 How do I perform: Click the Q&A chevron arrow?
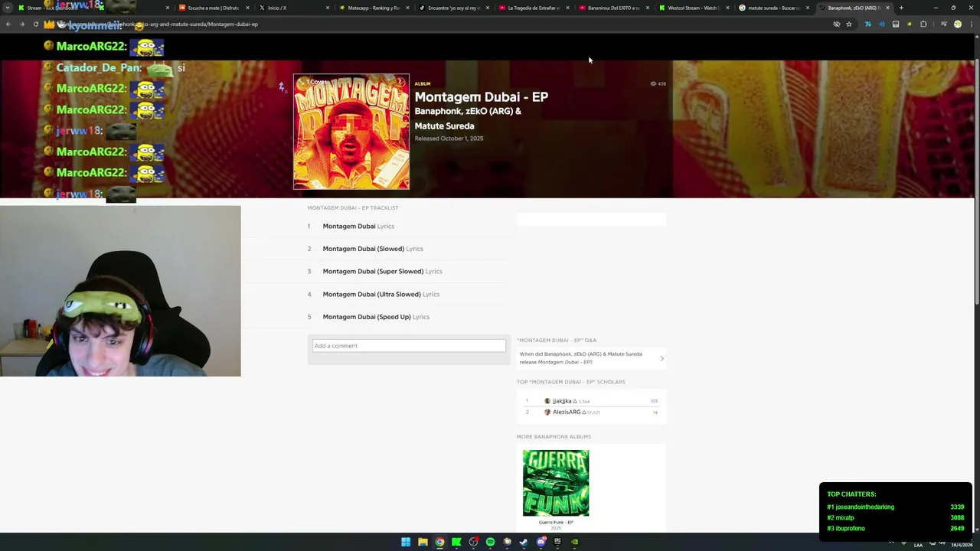point(661,358)
